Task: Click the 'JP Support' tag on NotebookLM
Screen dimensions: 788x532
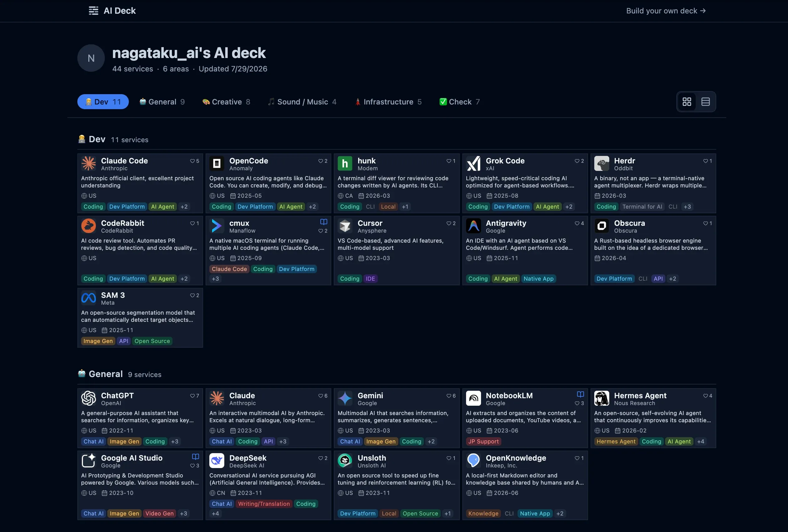Action: tap(484, 442)
